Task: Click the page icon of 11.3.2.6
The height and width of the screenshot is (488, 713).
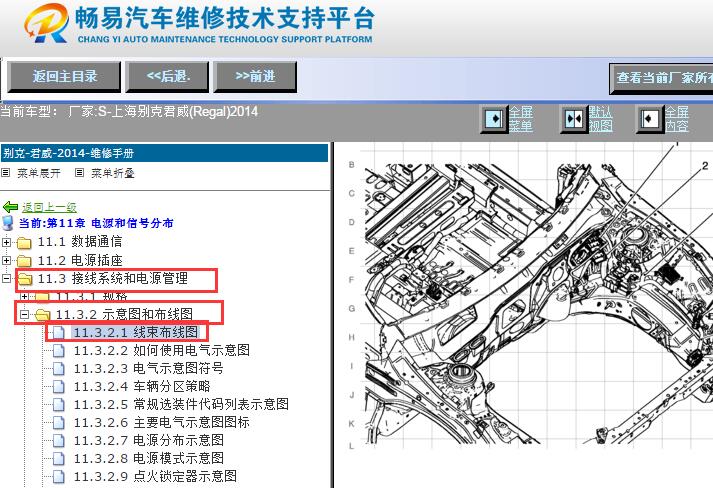Action: click(59, 423)
